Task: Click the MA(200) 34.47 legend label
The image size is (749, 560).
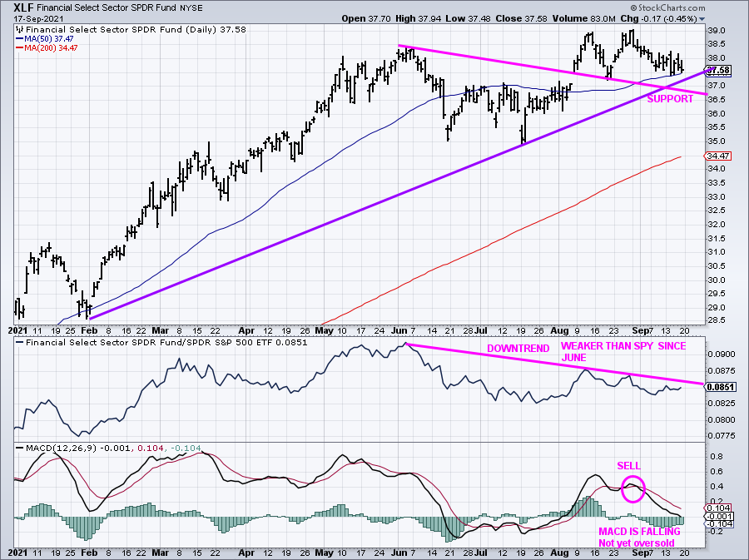Action: click(51, 47)
